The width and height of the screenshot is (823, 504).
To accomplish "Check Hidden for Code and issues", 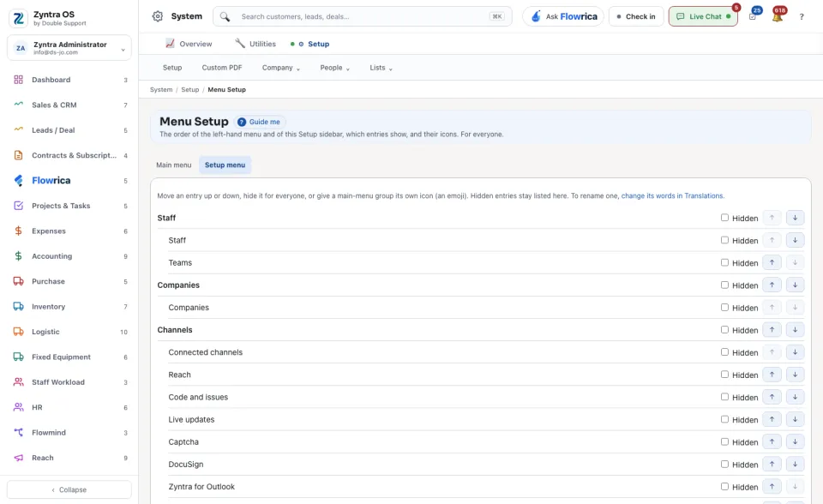I will coord(725,397).
